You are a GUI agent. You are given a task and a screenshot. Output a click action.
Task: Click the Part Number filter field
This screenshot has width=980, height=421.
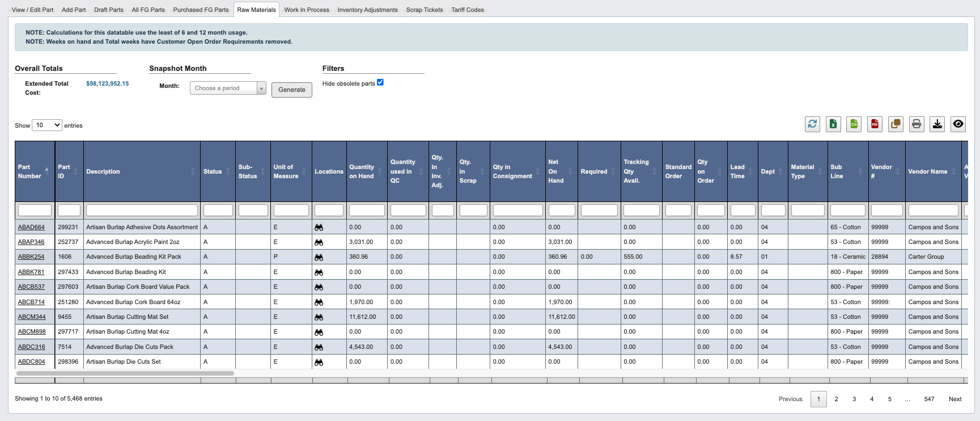(x=35, y=210)
